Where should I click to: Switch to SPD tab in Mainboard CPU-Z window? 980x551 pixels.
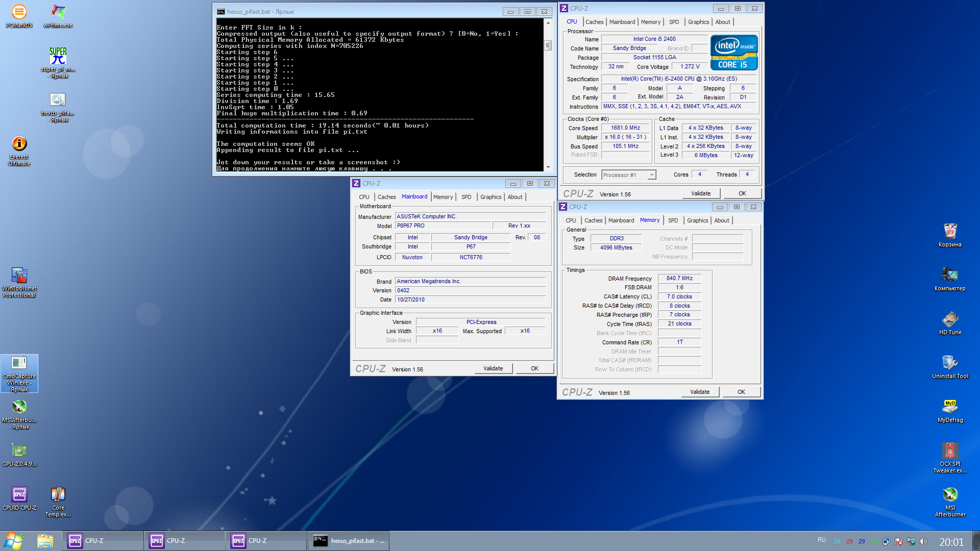pyautogui.click(x=467, y=197)
